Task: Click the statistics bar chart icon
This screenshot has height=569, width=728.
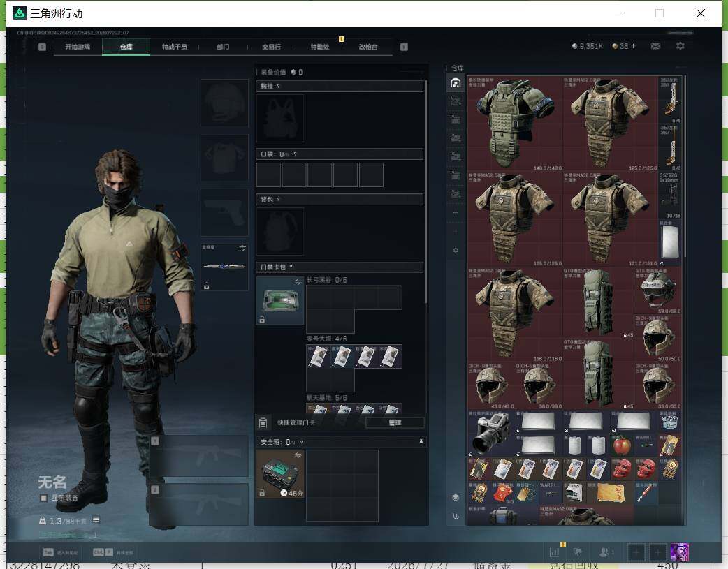Action: tap(554, 552)
